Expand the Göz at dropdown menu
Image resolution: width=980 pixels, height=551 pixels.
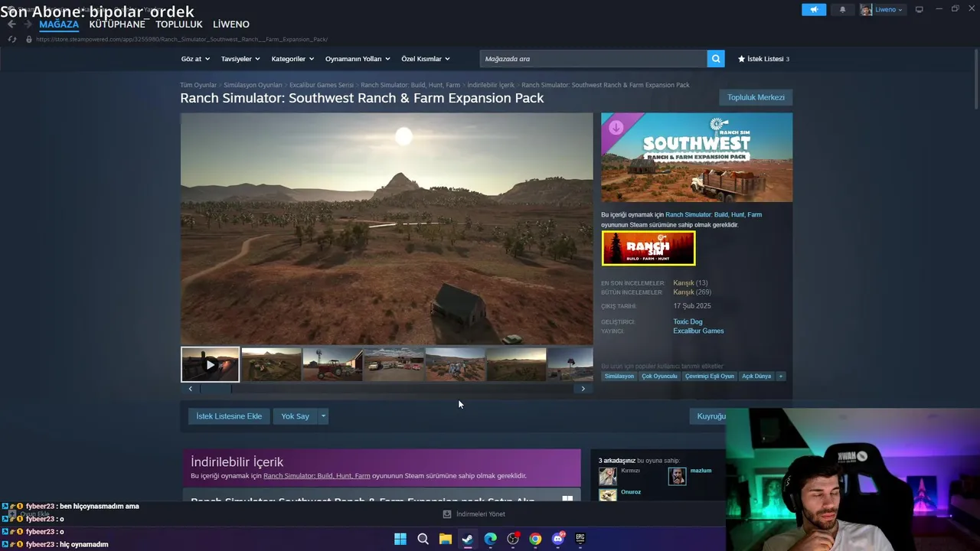195,59
